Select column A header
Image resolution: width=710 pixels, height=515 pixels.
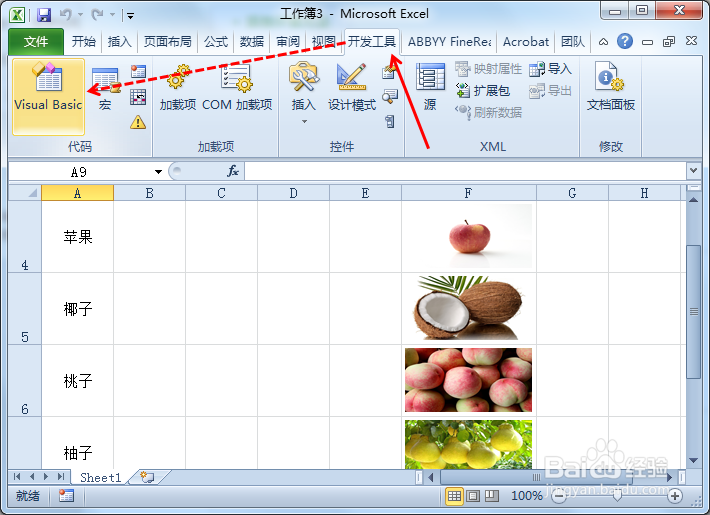click(x=77, y=193)
